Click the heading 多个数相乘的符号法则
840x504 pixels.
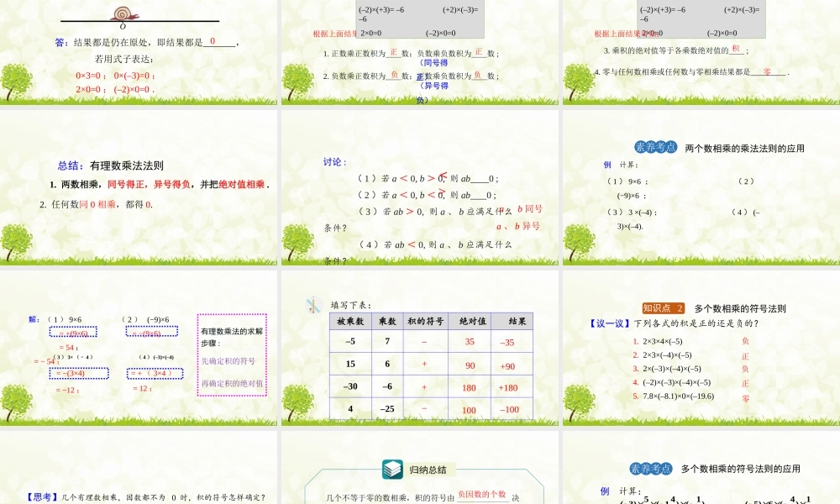coord(740,308)
